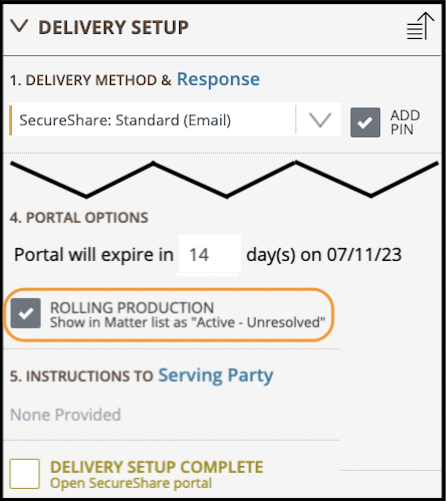Image resolution: width=446 pixels, height=501 pixels.
Task: Click the 5. INSTRUCTIONS TO heading
Action: click(x=81, y=376)
